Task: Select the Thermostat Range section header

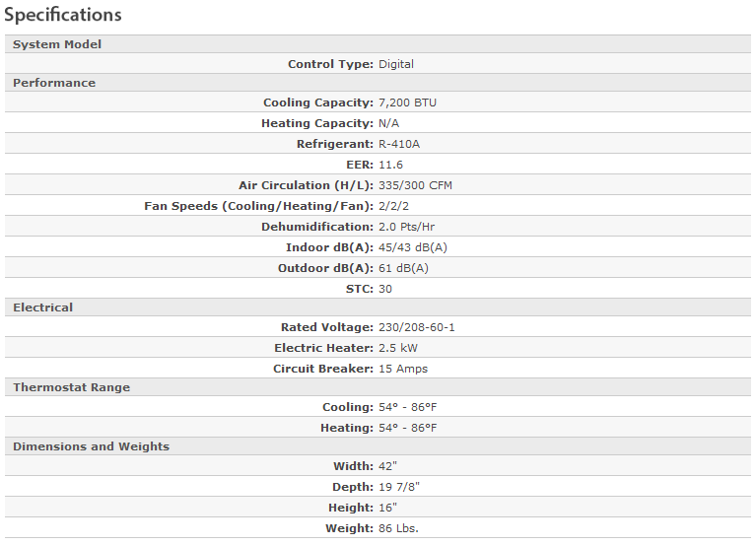Action: point(71,387)
